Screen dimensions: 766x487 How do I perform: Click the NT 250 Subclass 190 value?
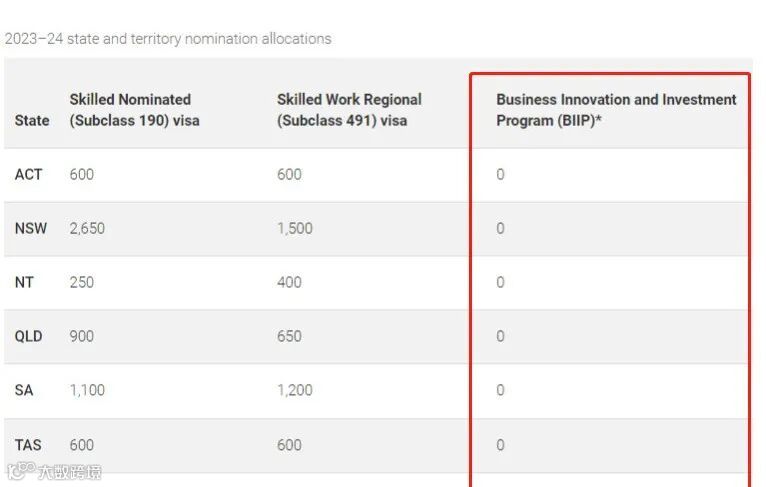(82, 282)
